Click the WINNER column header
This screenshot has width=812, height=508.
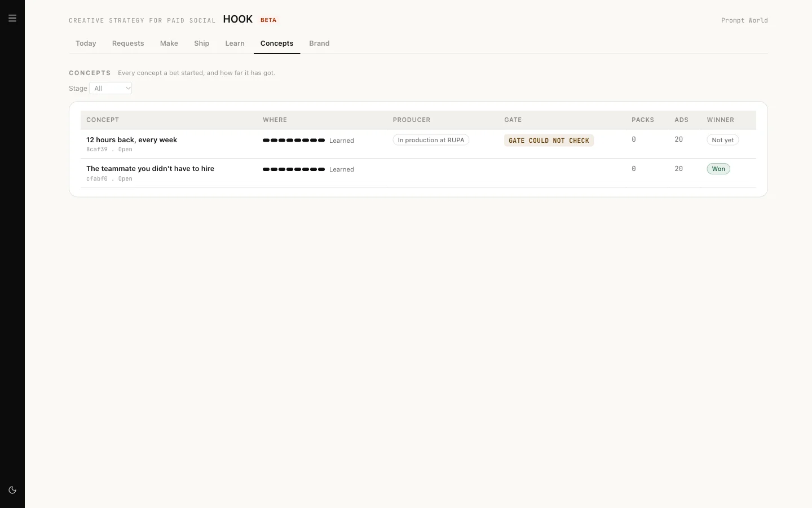pyautogui.click(x=721, y=120)
